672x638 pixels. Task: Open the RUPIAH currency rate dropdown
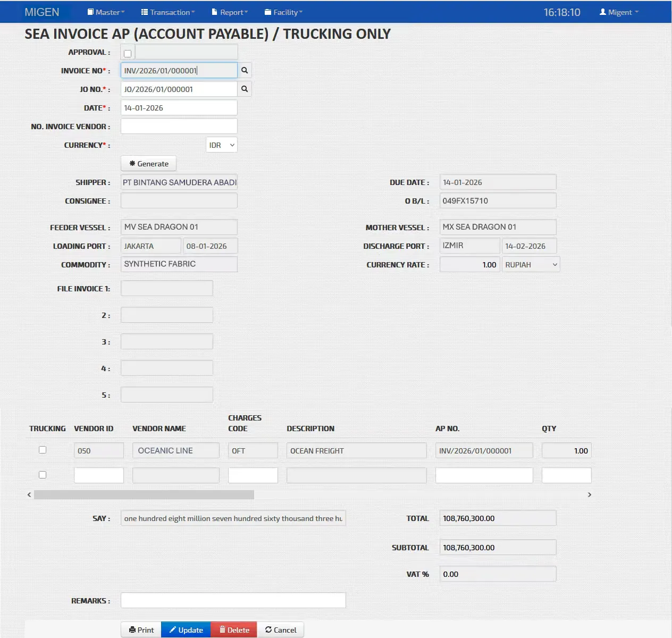click(531, 265)
